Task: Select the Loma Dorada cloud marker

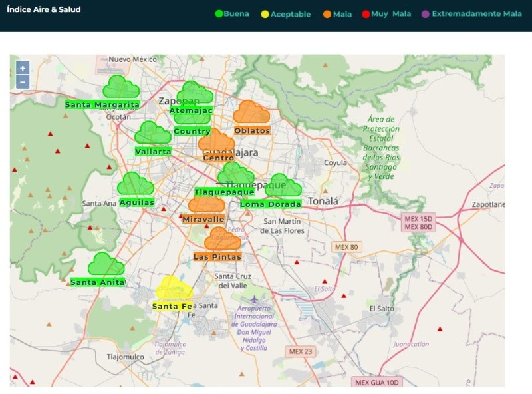Action: coord(283,186)
